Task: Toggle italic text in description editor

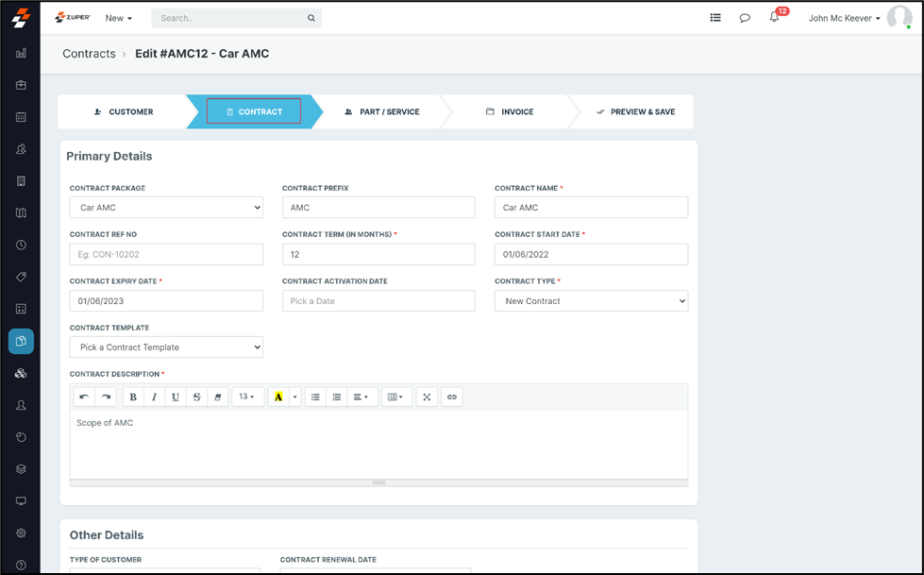Action: point(155,397)
